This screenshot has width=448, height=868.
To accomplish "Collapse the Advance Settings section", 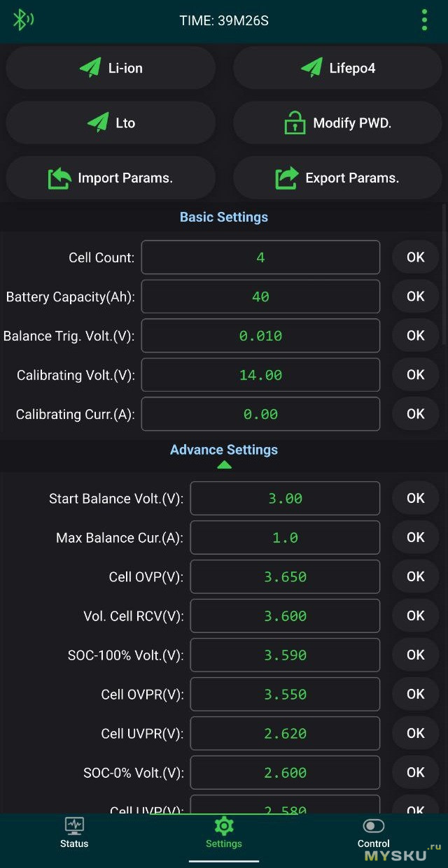I will click(x=224, y=464).
